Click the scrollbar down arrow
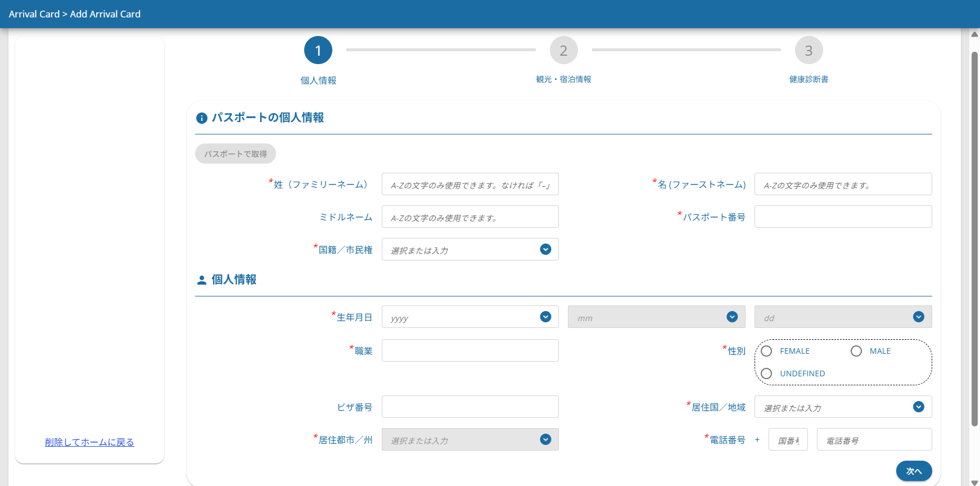Viewport: 980px width, 486px height. 974,482
